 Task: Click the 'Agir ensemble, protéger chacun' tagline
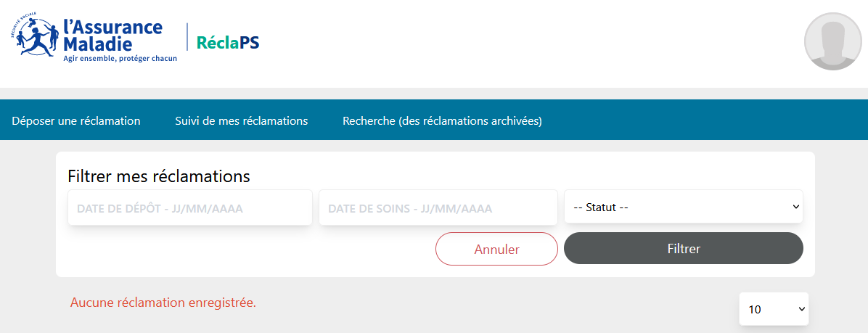tap(120, 59)
